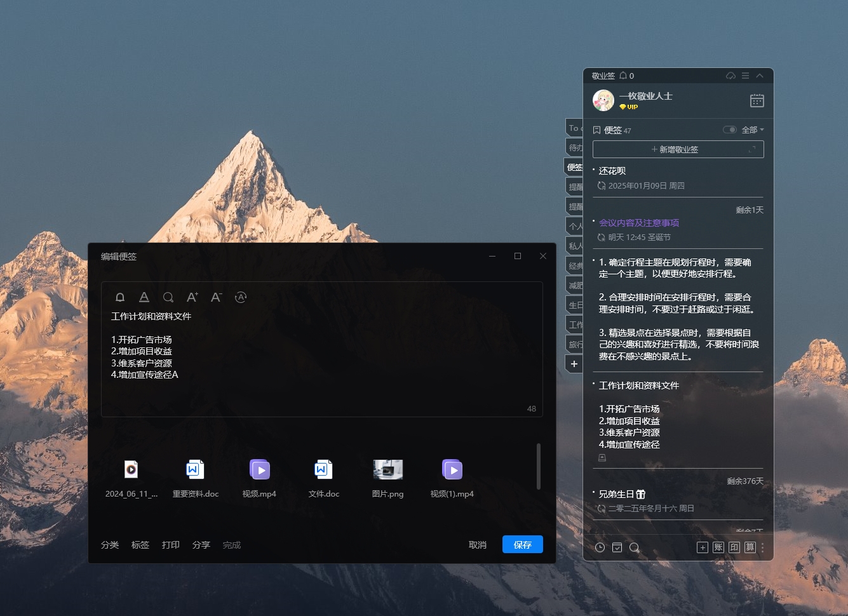
Task: Add a new category with the side tab plus button
Action: coord(574,364)
